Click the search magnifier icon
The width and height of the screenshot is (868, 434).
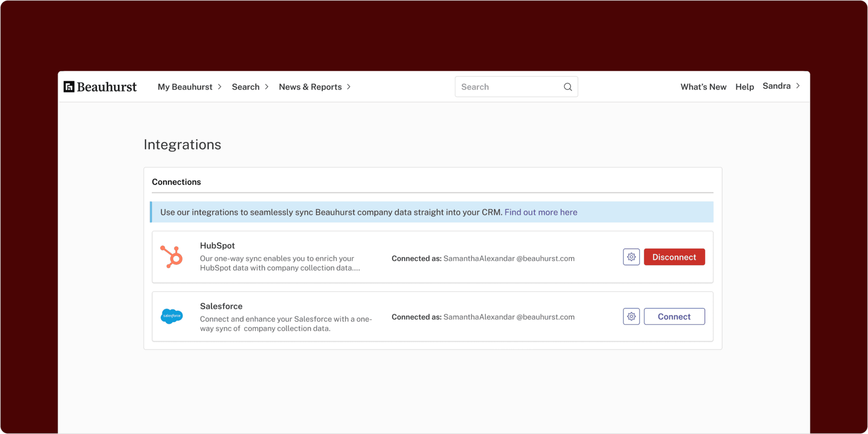[568, 87]
